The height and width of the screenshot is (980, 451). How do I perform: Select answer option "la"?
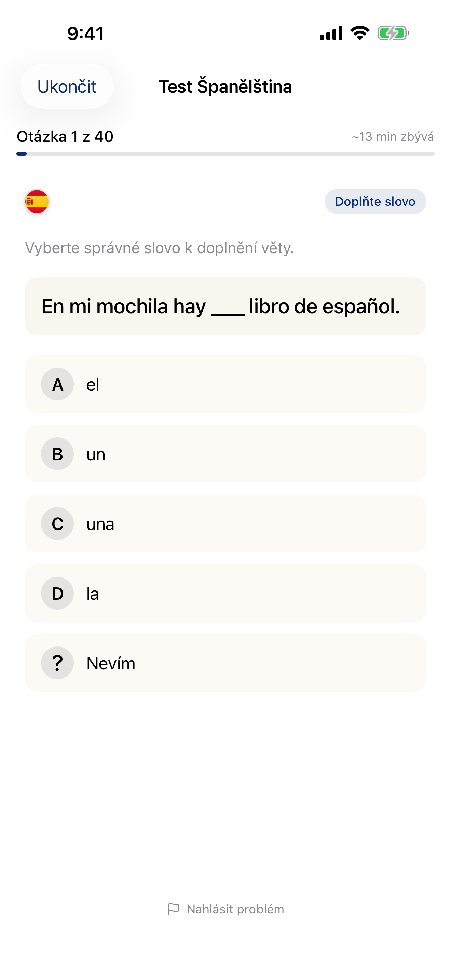point(225,594)
